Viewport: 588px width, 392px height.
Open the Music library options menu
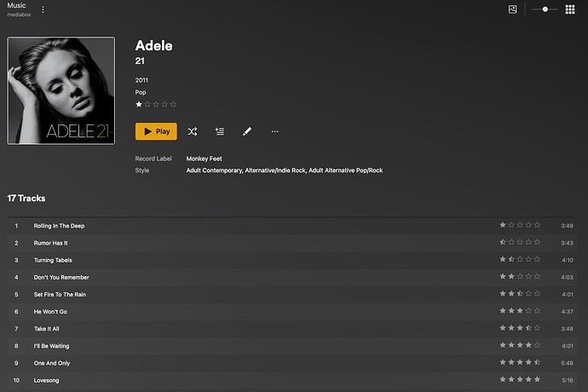(43, 9)
